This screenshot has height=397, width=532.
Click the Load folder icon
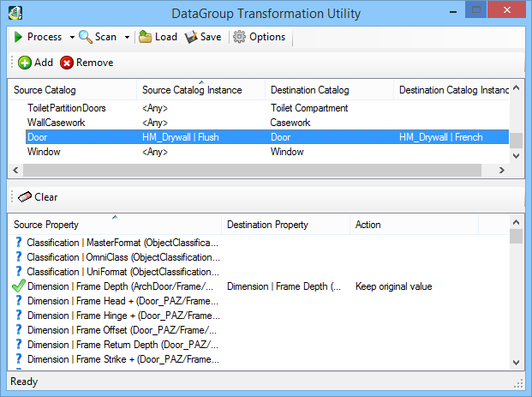[146, 37]
